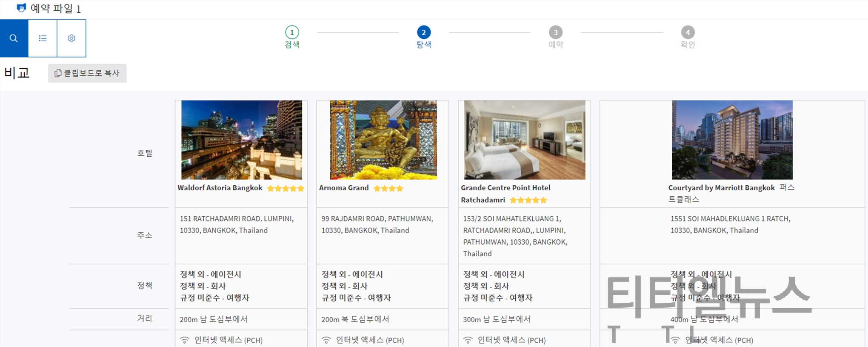Select Grande Centre Point Hotel Ratchadamri name
Image resolution: width=868 pixels, height=347 pixels.
505,194
